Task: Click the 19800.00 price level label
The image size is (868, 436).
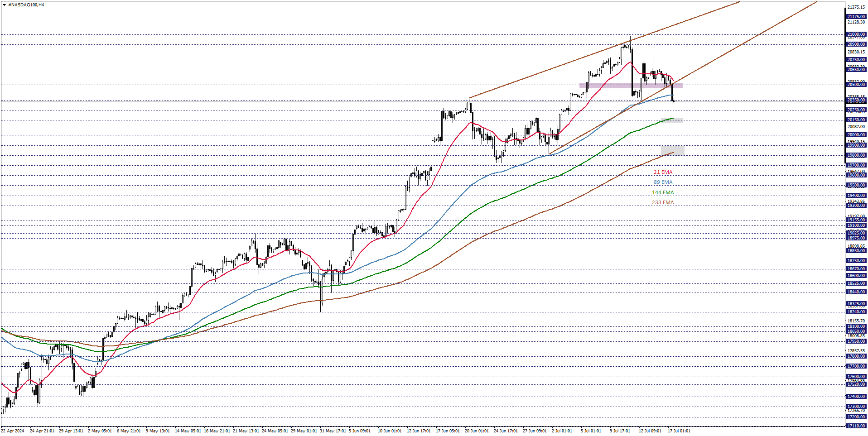Action: [x=856, y=155]
